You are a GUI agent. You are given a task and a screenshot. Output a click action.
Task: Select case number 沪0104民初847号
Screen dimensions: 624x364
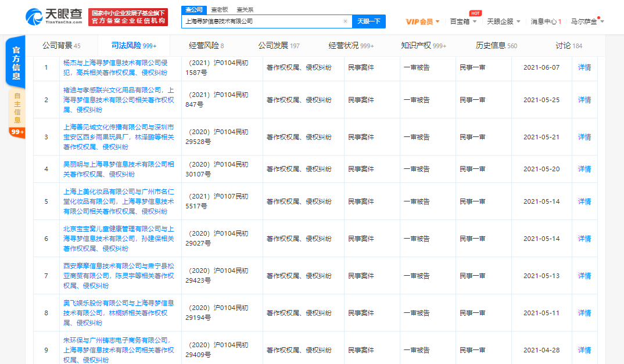(x=217, y=100)
